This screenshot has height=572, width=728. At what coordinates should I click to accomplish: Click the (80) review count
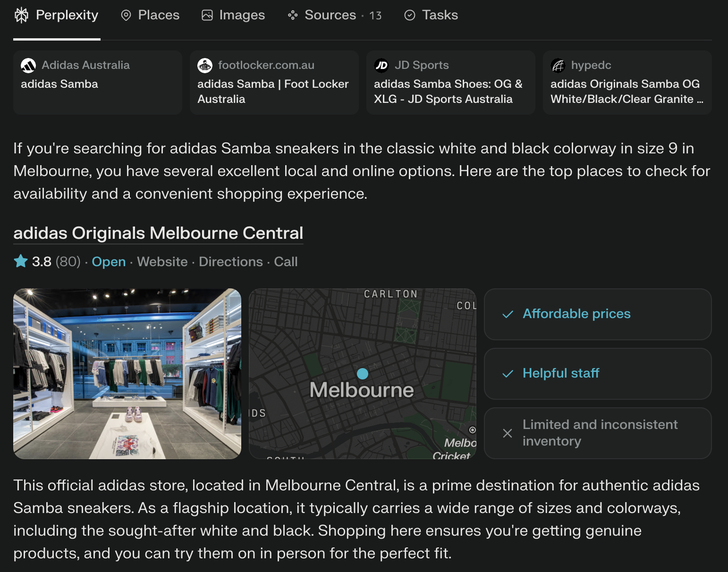coord(68,261)
